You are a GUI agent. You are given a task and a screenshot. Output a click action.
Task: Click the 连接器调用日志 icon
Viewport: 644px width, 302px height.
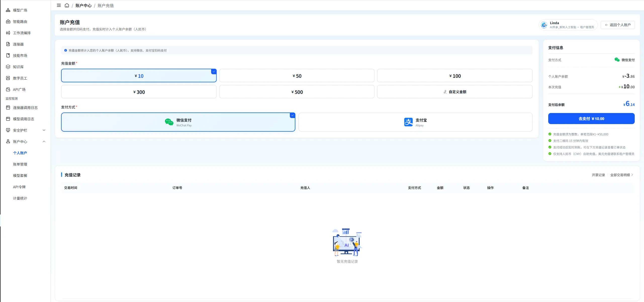[x=8, y=108]
